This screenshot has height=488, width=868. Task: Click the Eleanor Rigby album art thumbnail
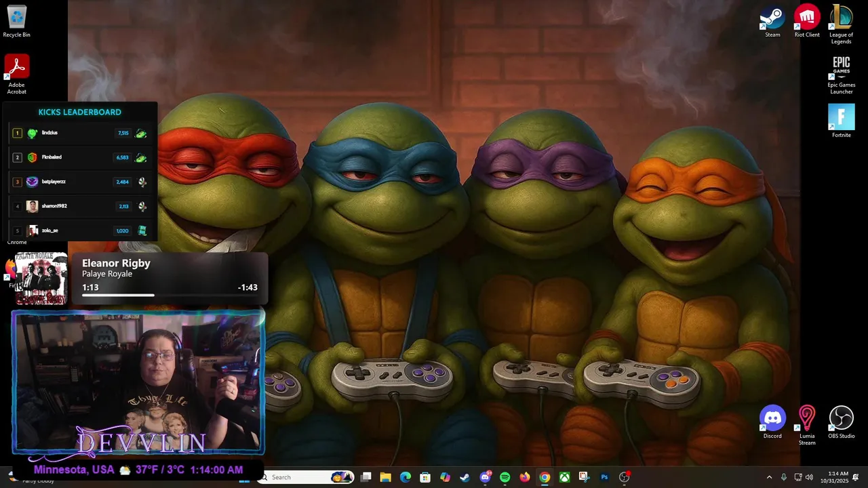pyautogui.click(x=41, y=279)
